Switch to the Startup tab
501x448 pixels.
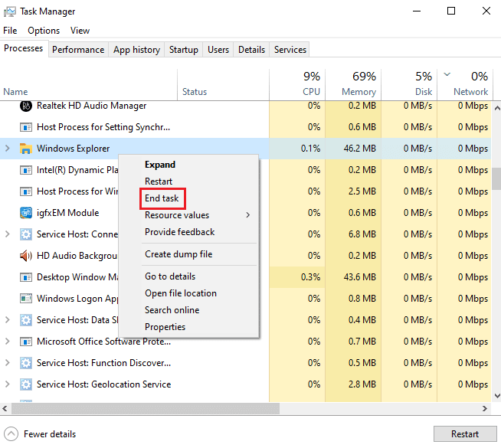[x=183, y=50]
